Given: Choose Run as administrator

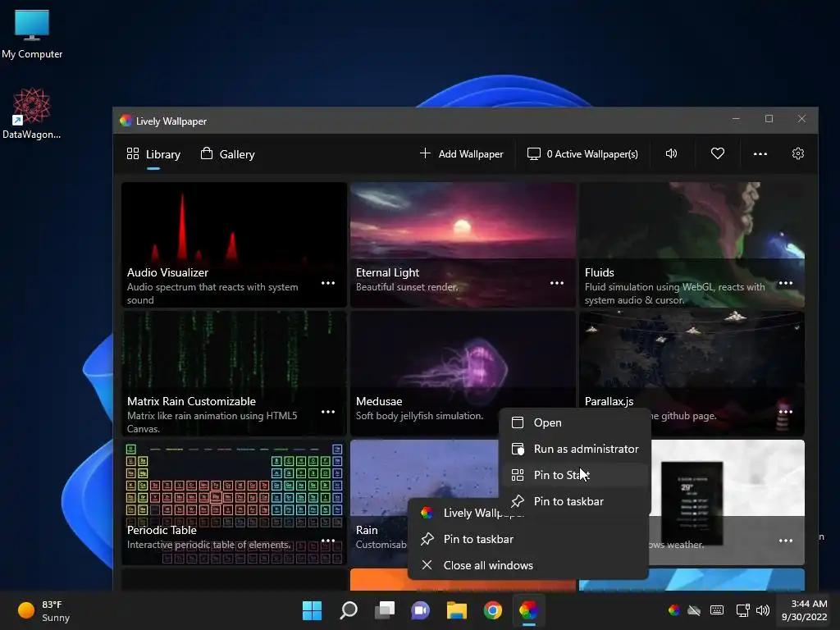Looking at the screenshot, I should [575, 449].
